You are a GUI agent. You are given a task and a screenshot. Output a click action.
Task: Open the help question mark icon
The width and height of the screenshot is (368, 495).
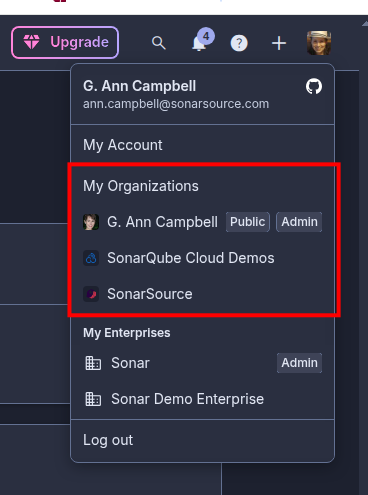(239, 43)
